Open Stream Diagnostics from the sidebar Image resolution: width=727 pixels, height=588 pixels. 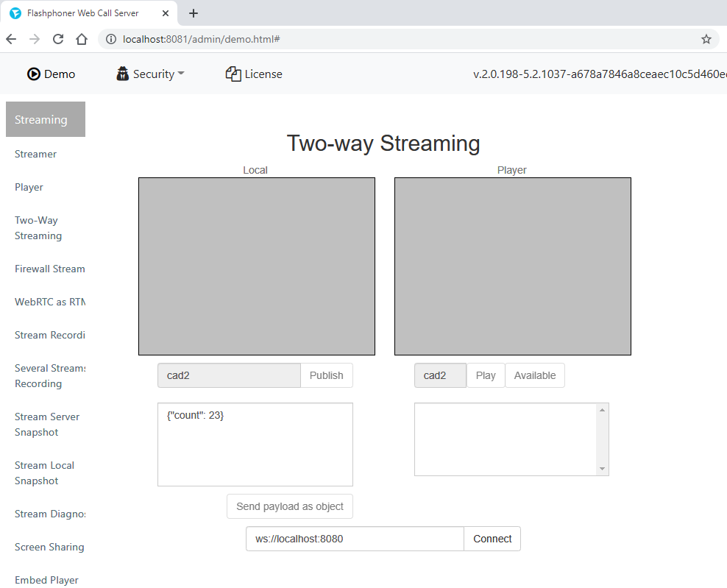[x=49, y=514]
